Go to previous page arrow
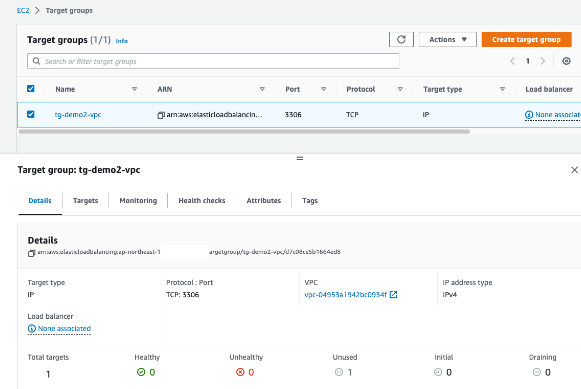 pos(512,61)
